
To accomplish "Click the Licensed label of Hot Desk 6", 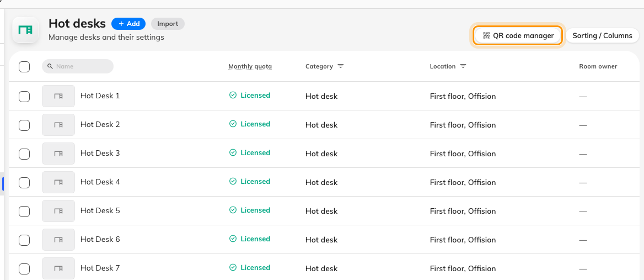I will [x=255, y=239].
